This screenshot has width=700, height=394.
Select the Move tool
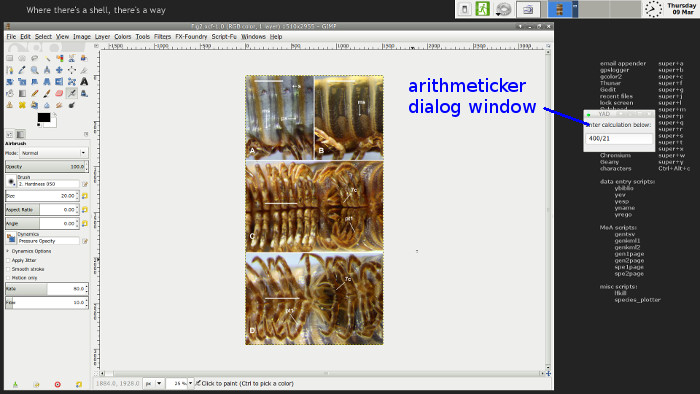point(59,70)
